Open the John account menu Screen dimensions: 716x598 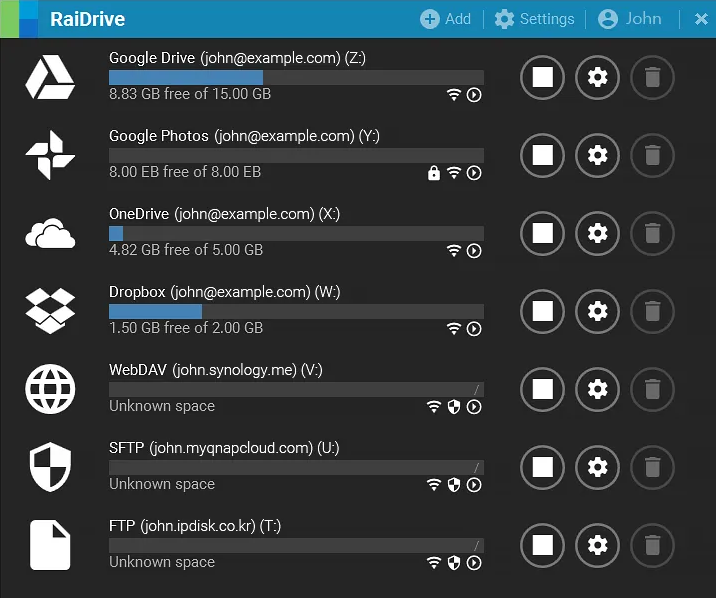630,19
